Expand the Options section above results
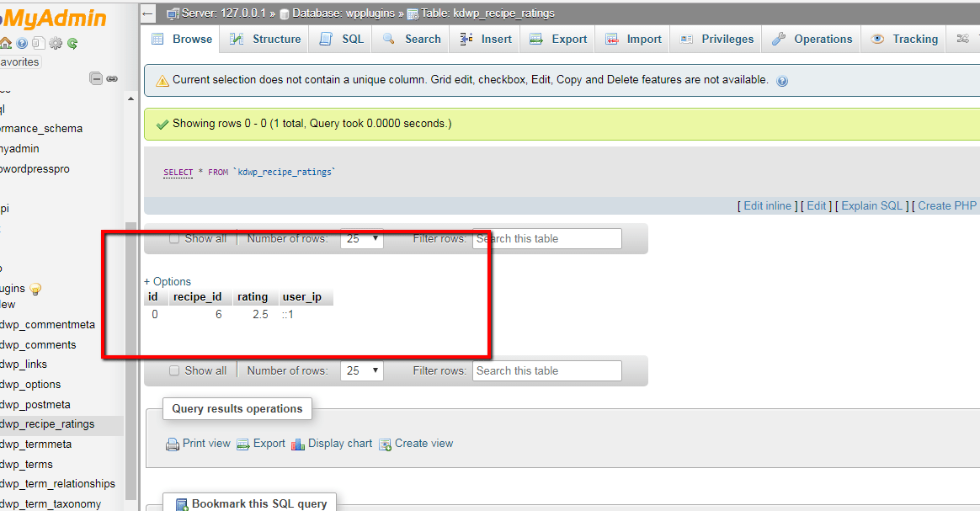This screenshot has width=980, height=511. [x=167, y=281]
